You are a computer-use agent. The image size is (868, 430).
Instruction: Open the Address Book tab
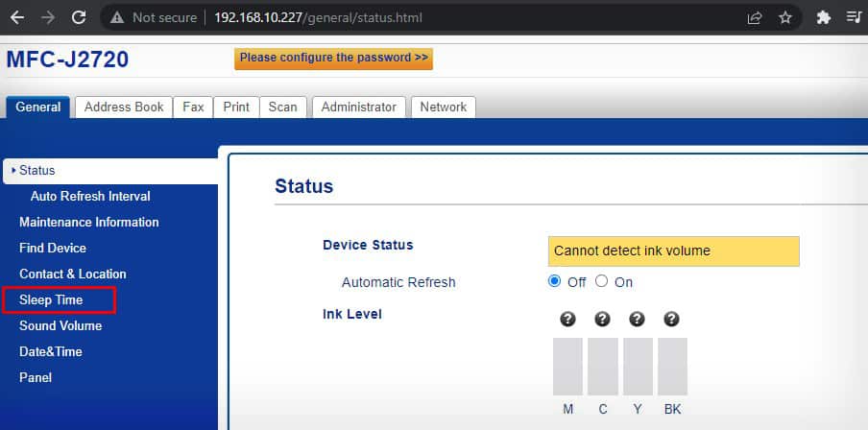coord(124,107)
